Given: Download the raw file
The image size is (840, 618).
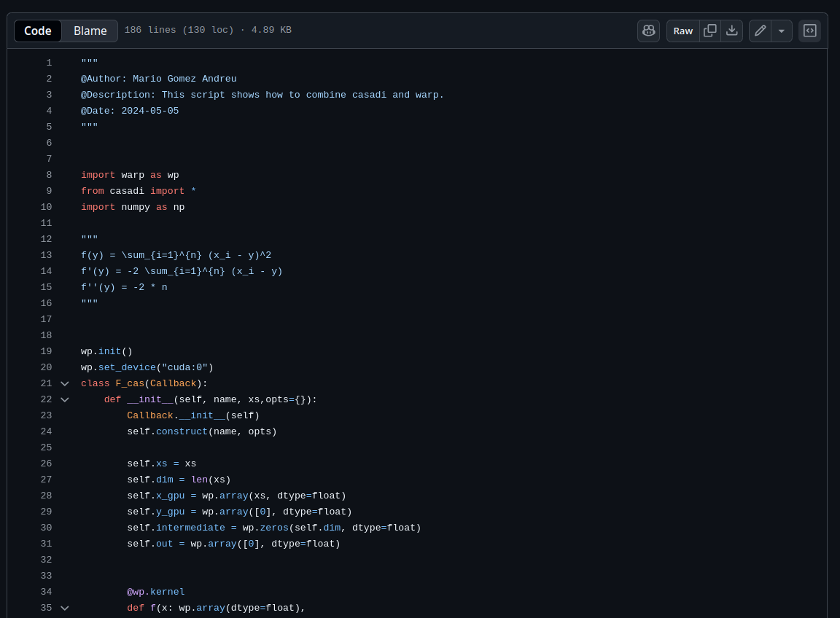Looking at the screenshot, I should pos(731,31).
